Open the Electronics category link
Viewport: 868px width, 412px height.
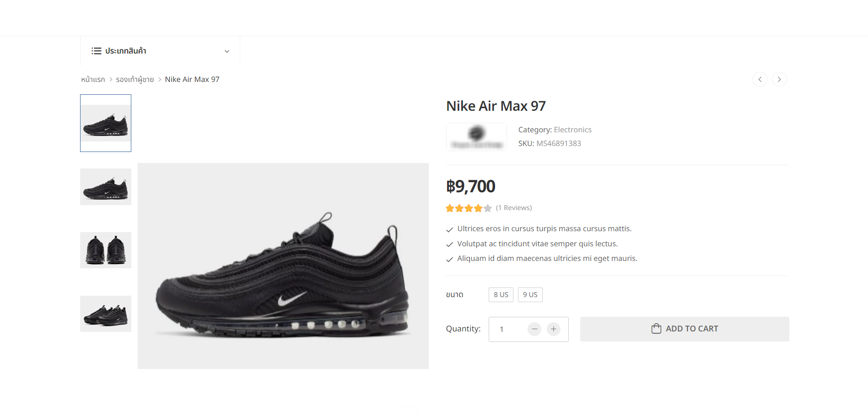tap(572, 130)
